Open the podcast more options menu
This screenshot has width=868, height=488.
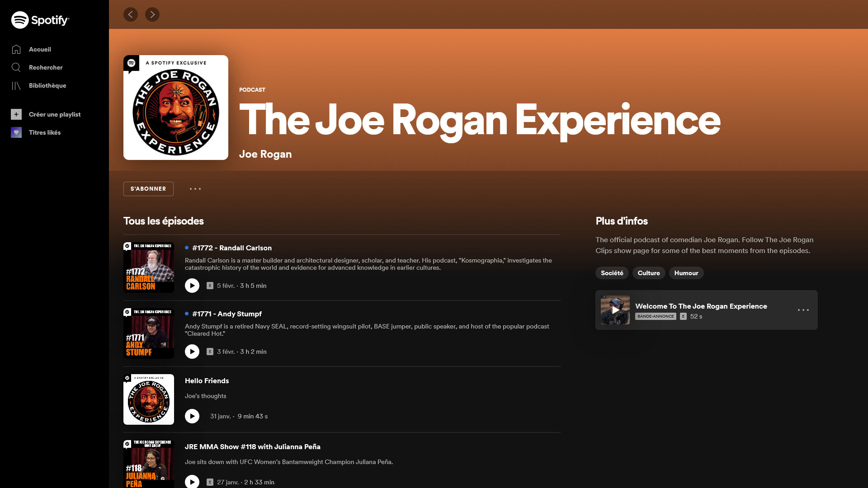[x=195, y=189]
